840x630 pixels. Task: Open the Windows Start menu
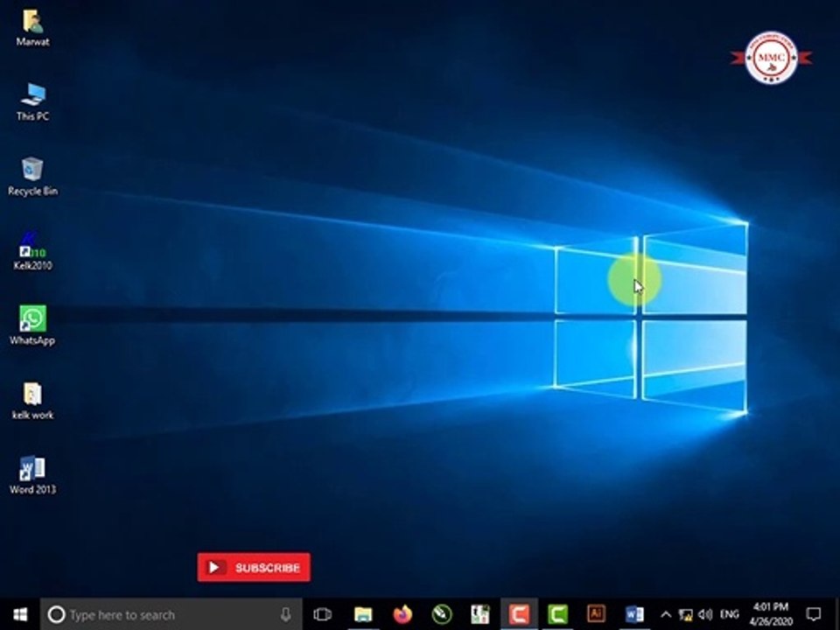click(20, 614)
